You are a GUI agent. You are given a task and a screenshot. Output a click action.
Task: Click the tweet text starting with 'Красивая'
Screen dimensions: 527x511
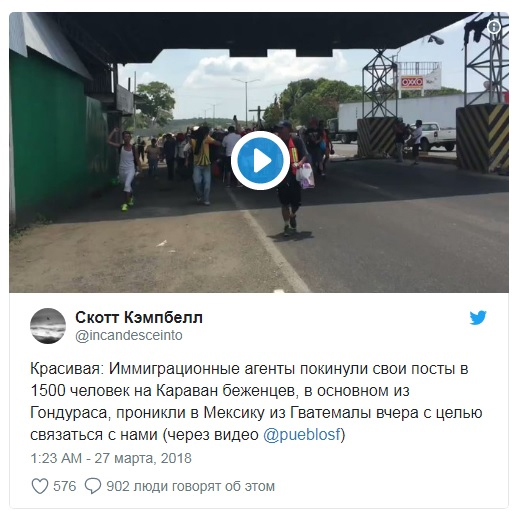[x=256, y=402]
